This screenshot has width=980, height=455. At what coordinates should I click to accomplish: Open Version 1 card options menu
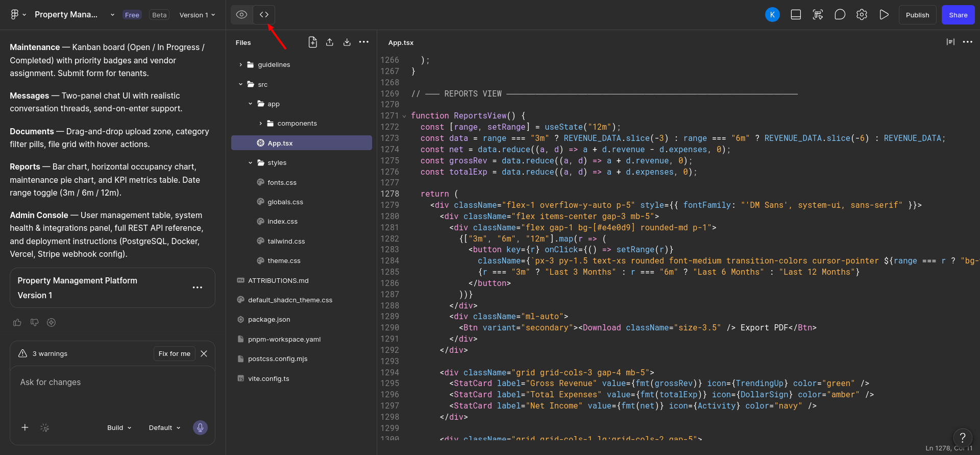pos(198,288)
